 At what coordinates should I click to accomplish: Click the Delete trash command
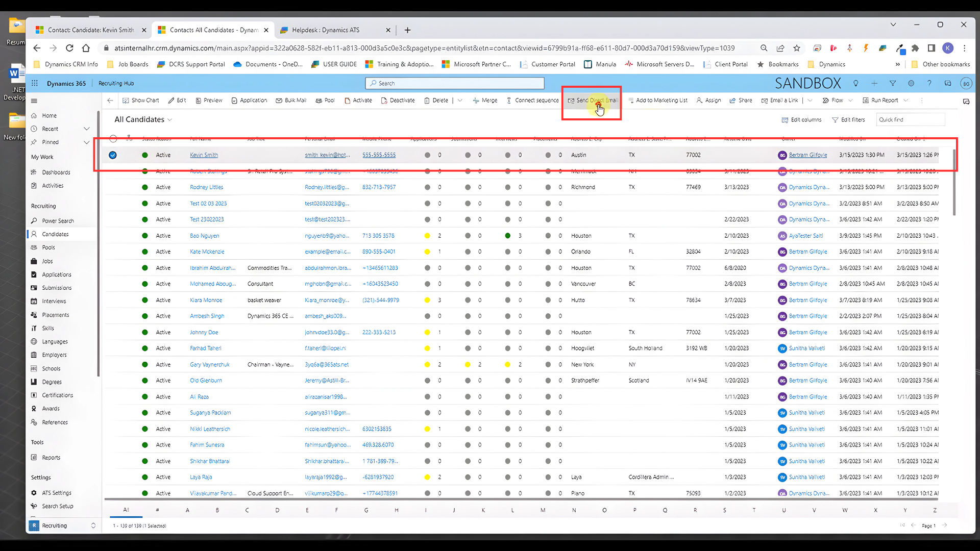pos(436,101)
